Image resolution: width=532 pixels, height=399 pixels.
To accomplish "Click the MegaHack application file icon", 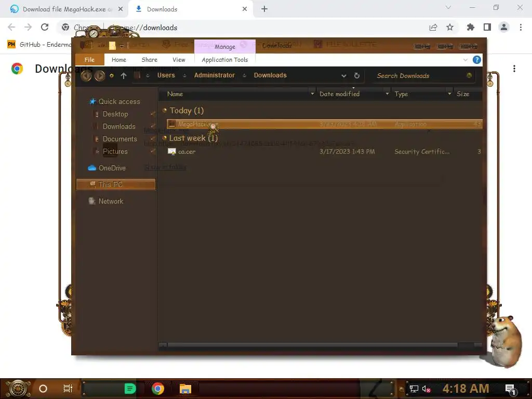I will (171, 124).
